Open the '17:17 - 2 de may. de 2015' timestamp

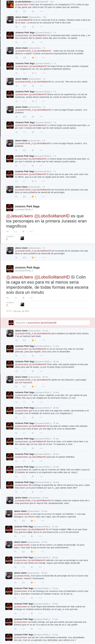[x=18, y=311]
